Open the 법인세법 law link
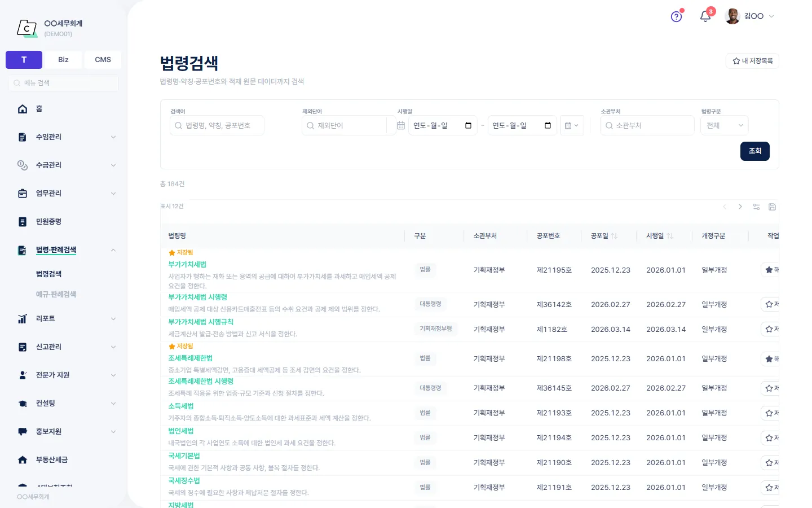 [x=180, y=431]
